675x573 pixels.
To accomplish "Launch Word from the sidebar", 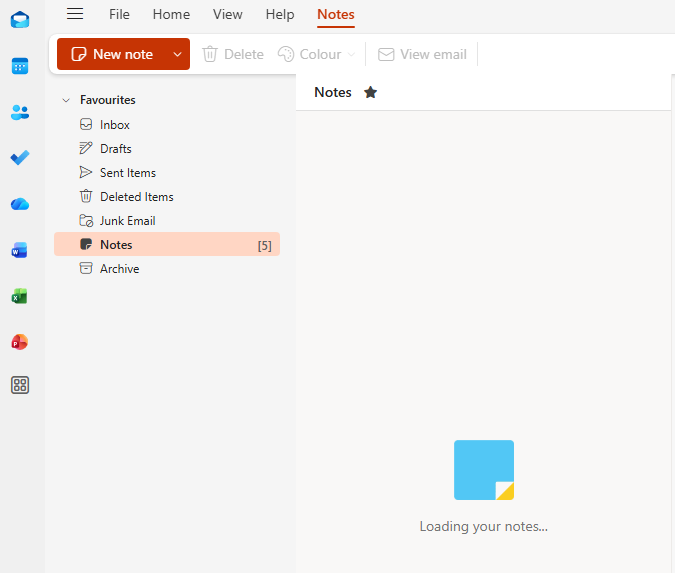I will (20, 250).
